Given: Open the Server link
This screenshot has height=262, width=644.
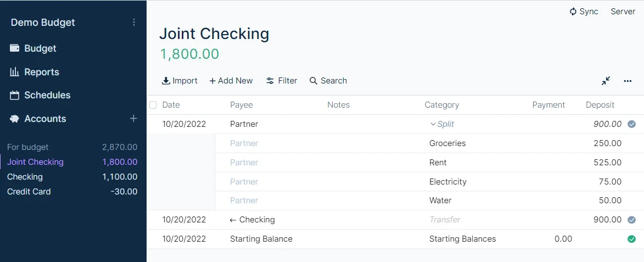Looking at the screenshot, I should click(x=623, y=12).
